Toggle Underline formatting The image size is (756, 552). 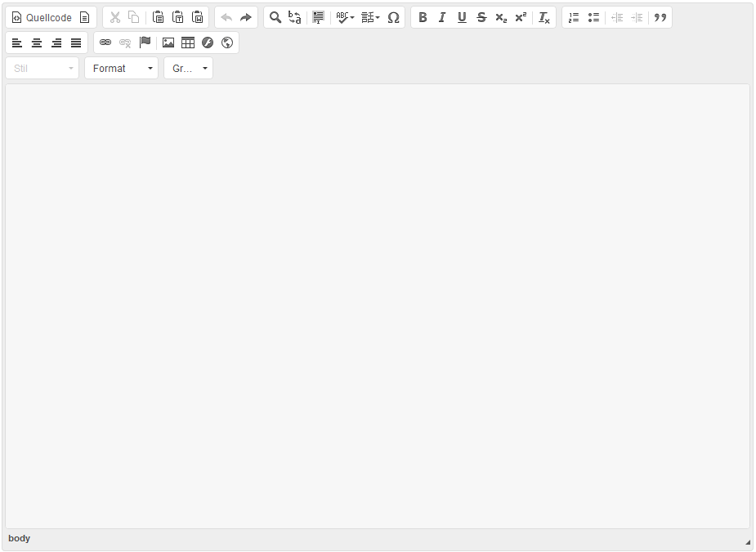click(x=462, y=17)
